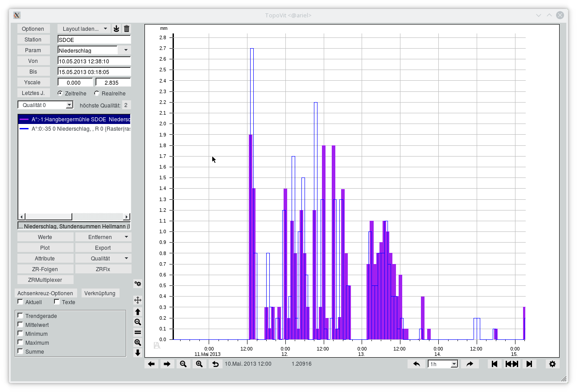This screenshot has width=577, height=392.
Task: Open the Qualität 0 combo box
Action: 45,105
